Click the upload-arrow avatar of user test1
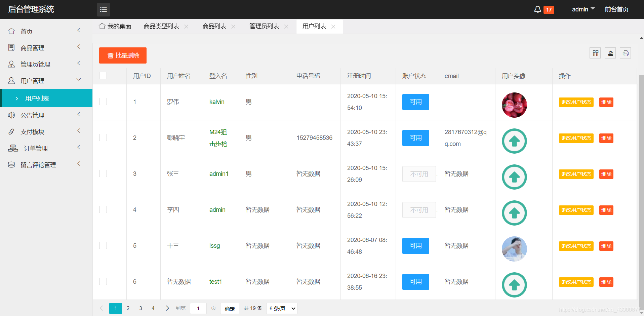The image size is (644, 316). 514,285
